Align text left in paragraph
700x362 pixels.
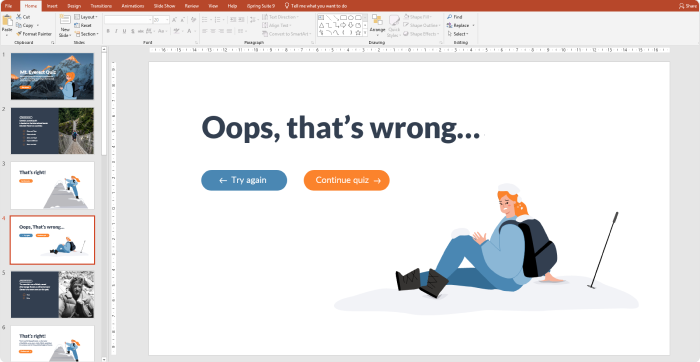(204, 31)
